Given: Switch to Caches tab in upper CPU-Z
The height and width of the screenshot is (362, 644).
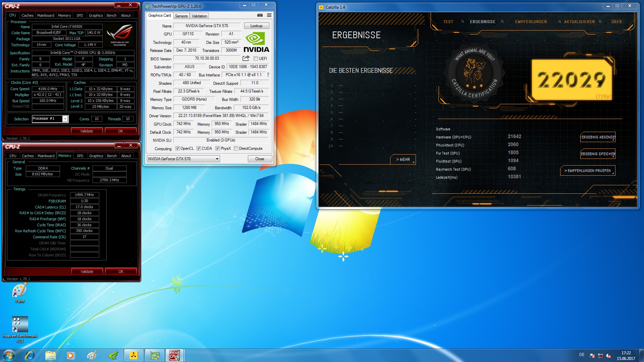Looking at the screenshot, I should (27, 15).
